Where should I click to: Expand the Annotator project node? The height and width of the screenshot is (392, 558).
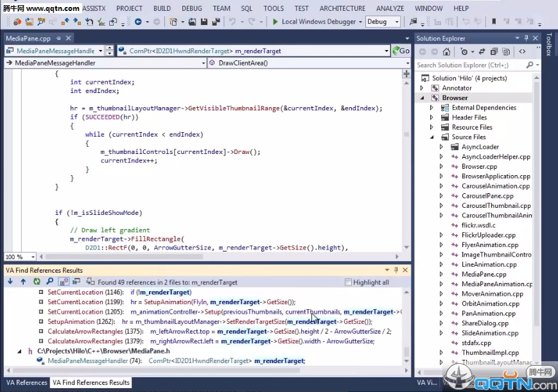point(422,88)
